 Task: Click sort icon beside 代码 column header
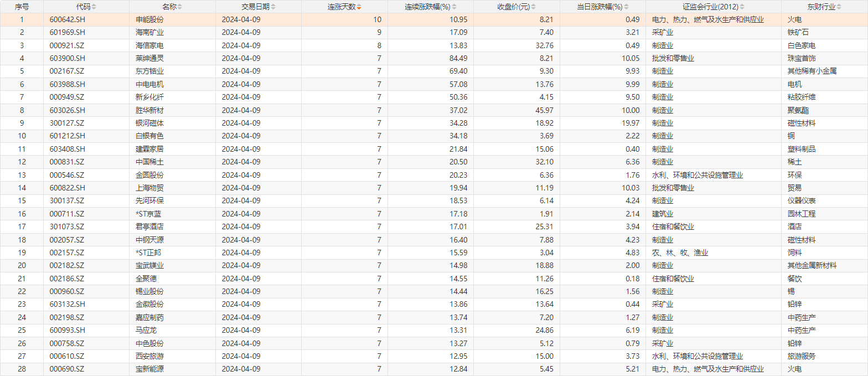pyautogui.click(x=94, y=7)
